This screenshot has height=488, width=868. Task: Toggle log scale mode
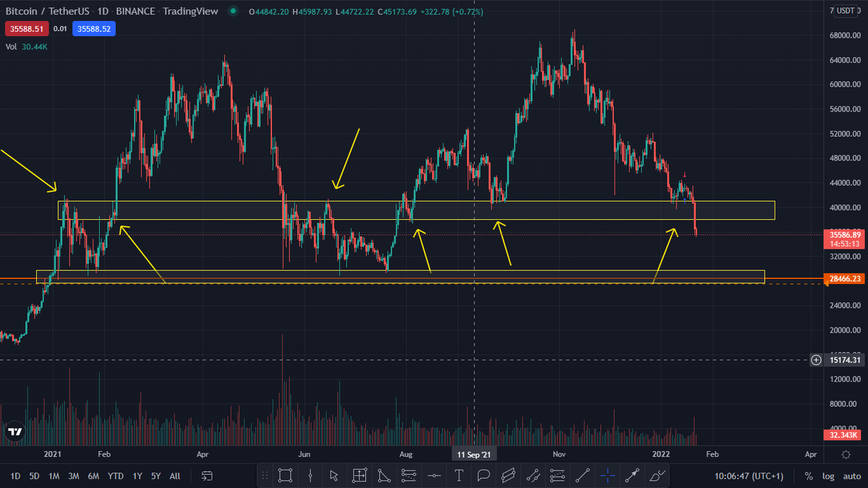(x=828, y=476)
